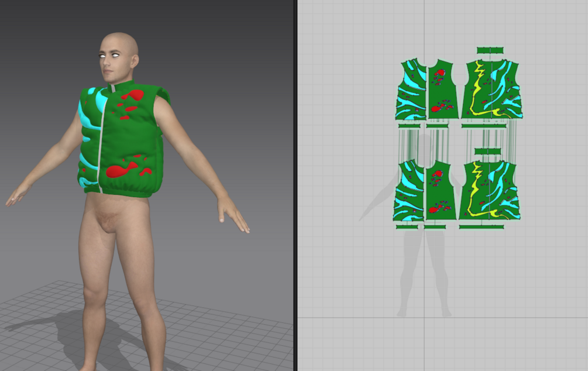
Task: Select lower-row front pattern with cyan stripes
Action: pyautogui.click(x=409, y=191)
